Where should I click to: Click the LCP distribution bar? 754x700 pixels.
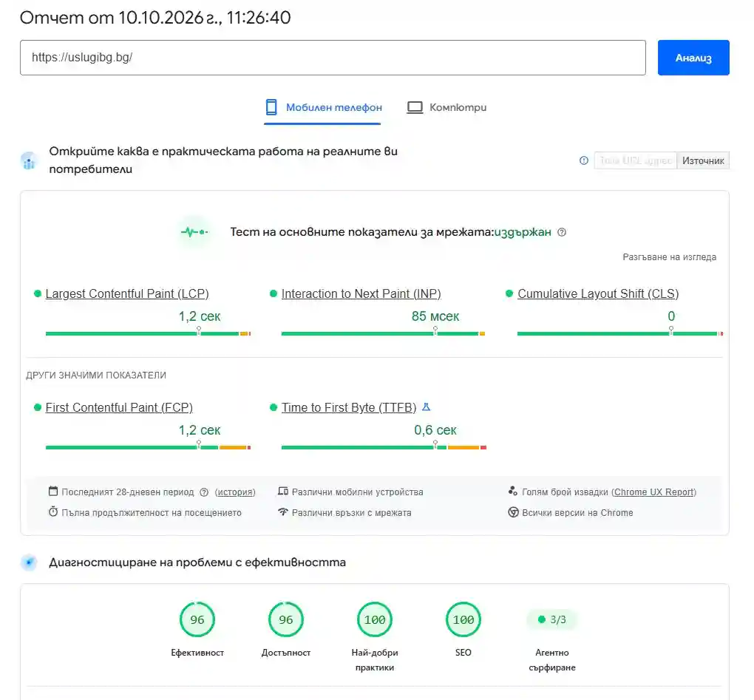pyautogui.click(x=148, y=333)
